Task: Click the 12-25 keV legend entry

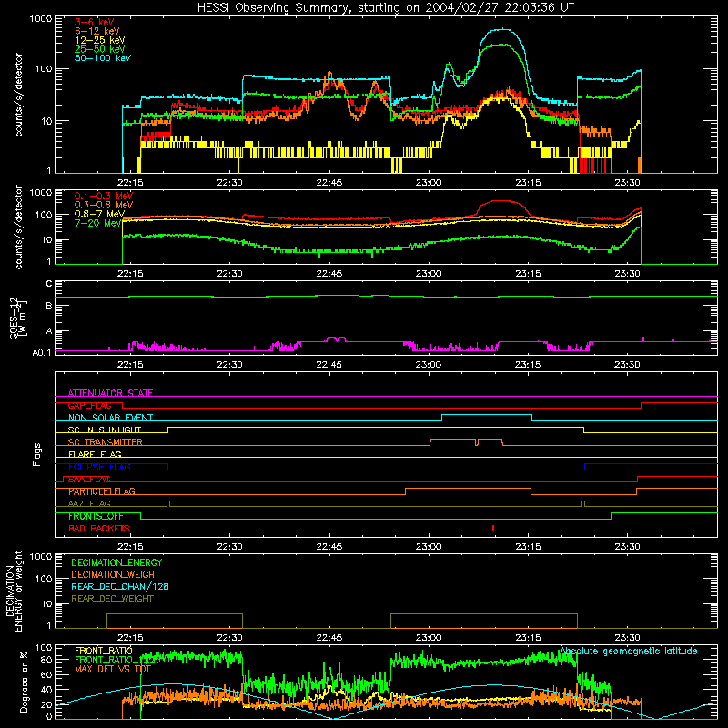Action: coord(99,40)
